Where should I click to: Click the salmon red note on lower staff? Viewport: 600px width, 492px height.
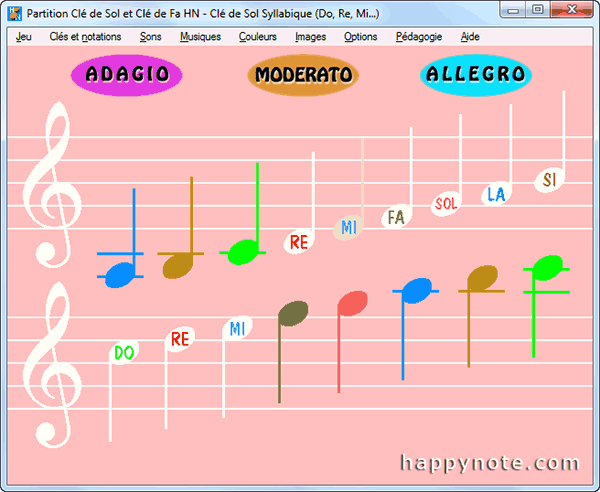point(352,303)
